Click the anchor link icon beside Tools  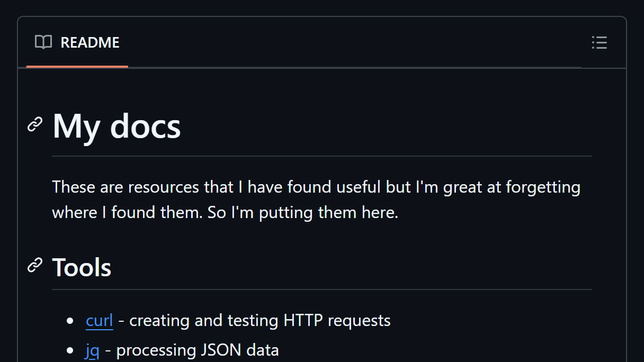[x=35, y=265]
